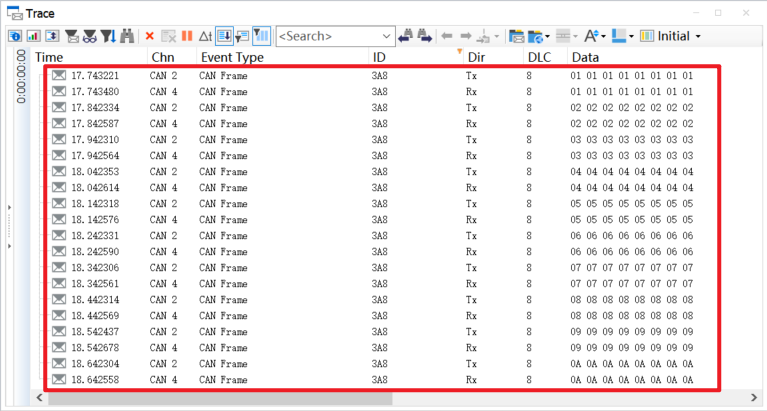767x411 pixels.
Task: Click the grey forward arrow navigation icon
Action: coord(466,36)
